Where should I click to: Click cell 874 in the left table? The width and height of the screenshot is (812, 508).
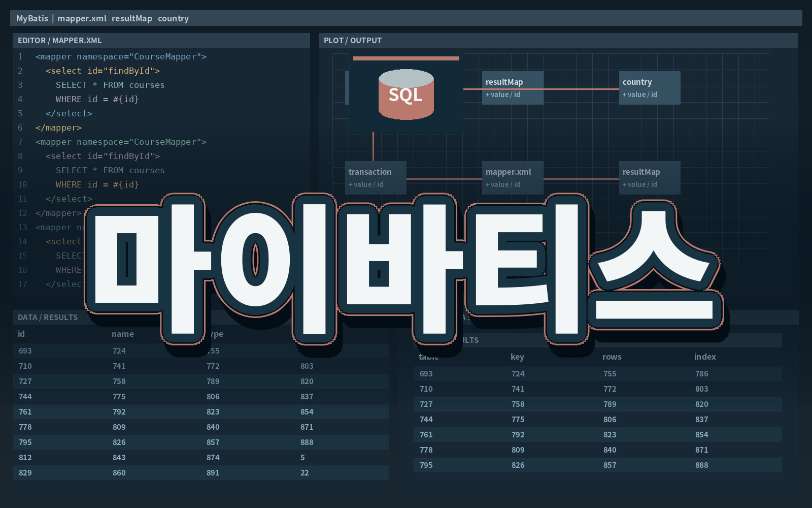coord(213,457)
